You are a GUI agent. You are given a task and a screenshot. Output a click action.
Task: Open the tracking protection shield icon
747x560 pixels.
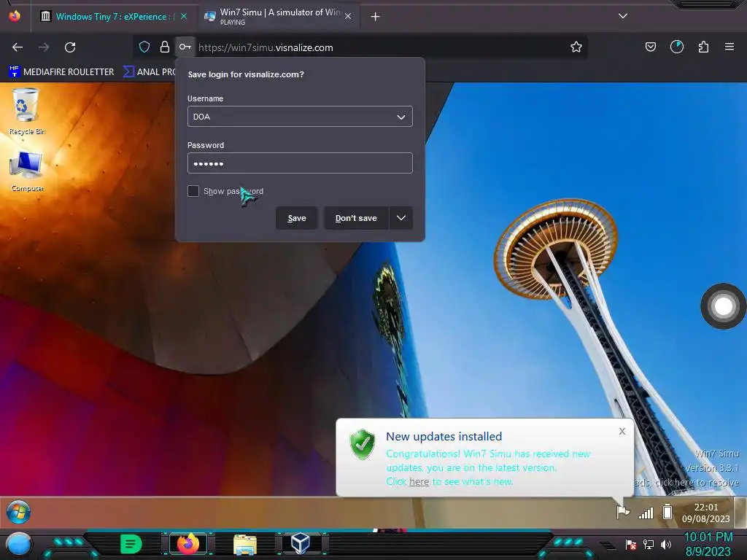tap(144, 47)
